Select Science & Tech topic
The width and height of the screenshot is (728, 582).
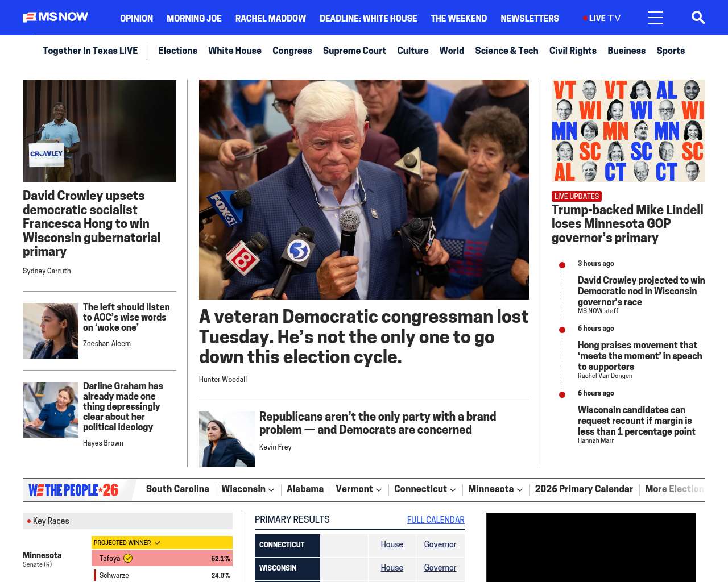[x=507, y=51]
